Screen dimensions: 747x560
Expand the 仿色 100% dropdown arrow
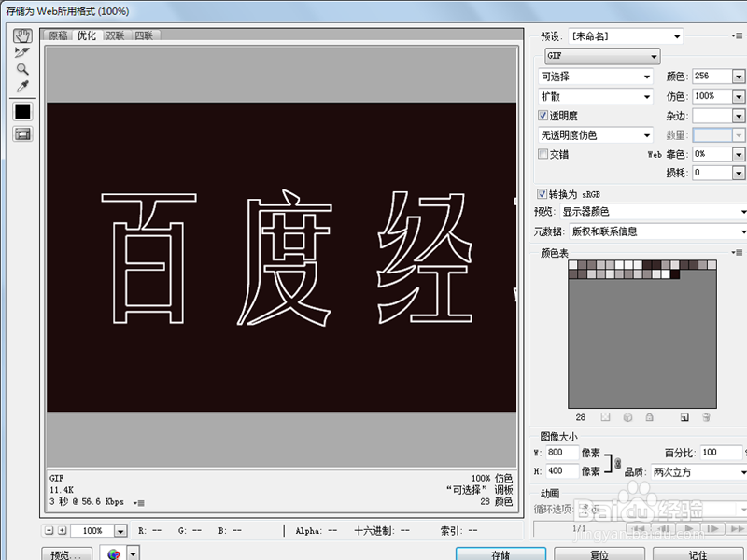click(738, 96)
